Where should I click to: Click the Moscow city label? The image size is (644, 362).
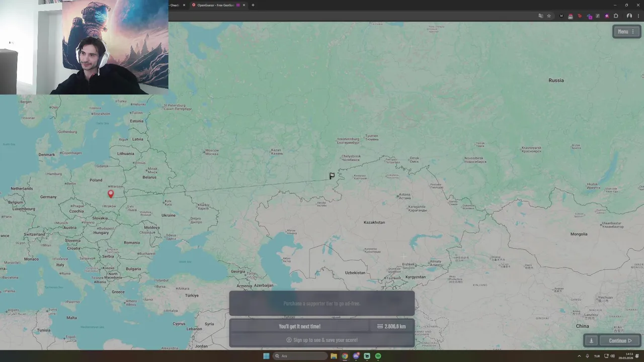coord(212,151)
